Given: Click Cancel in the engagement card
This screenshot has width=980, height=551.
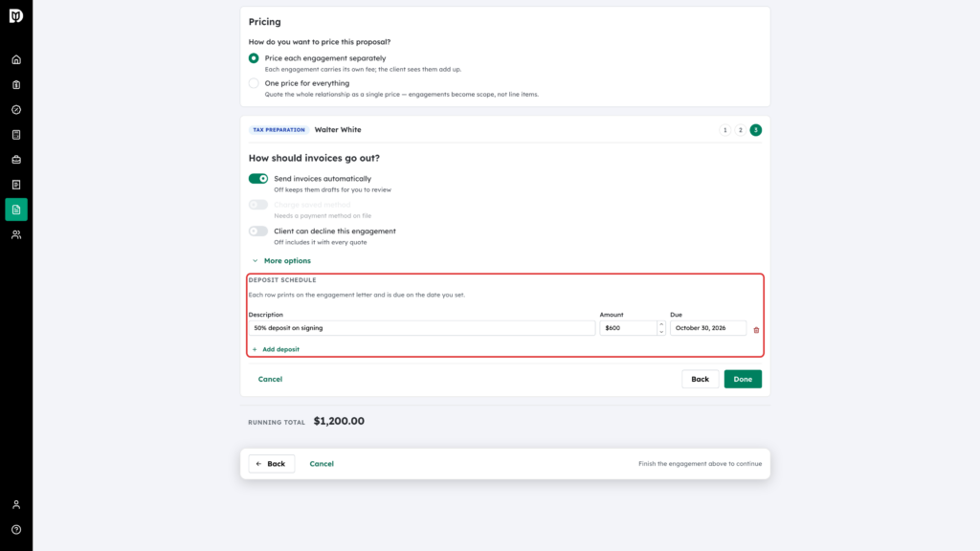Looking at the screenshot, I should [270, 379].
